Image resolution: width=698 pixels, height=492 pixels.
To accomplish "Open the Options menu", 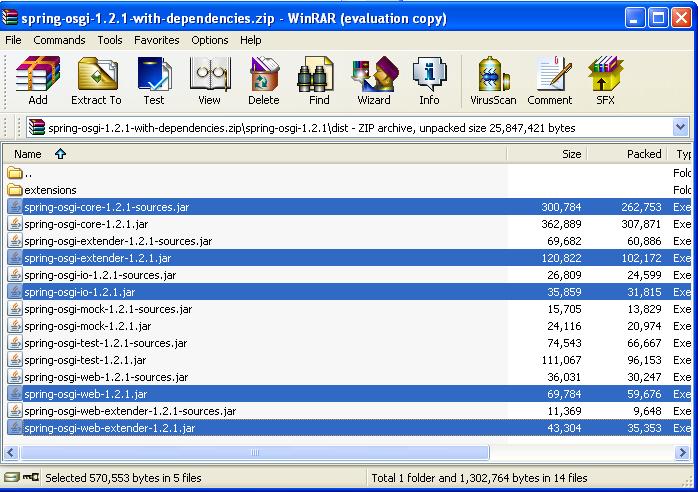I will 210,40.
